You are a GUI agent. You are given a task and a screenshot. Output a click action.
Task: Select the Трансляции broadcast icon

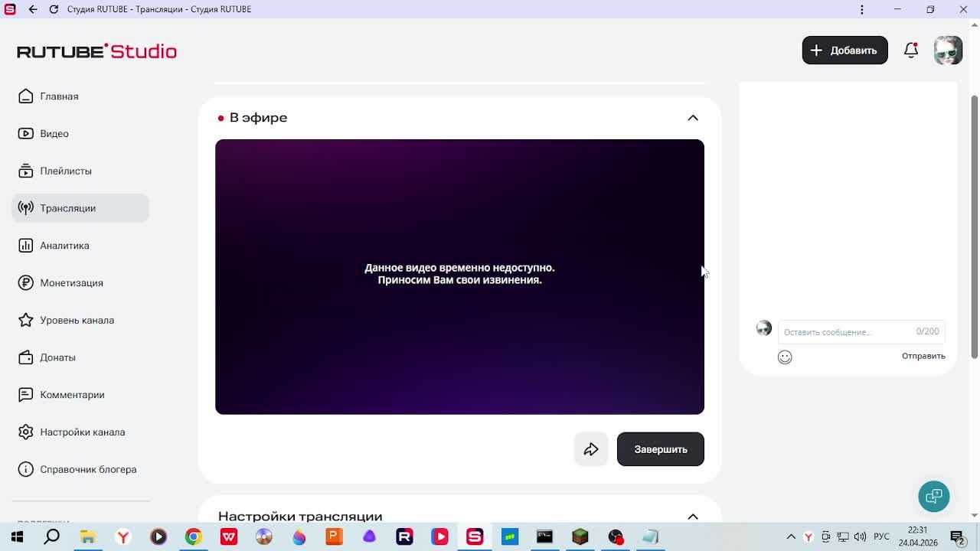(26, 208)
